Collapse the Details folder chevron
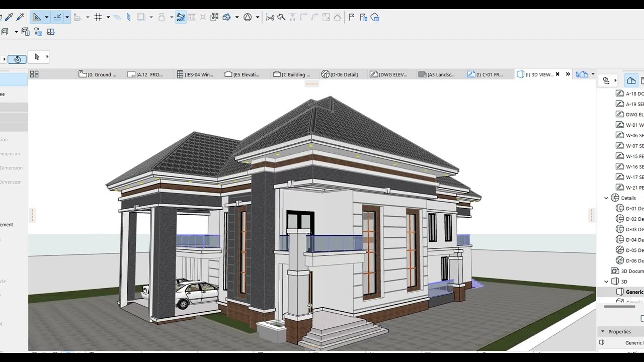644x362 pixels. click(x=606, y=198)
